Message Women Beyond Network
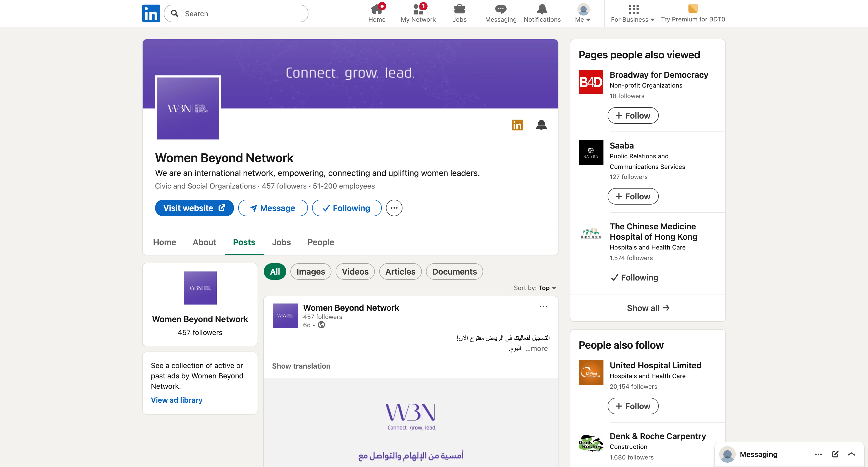The image size is (868, 467). (x=273, y=208)
